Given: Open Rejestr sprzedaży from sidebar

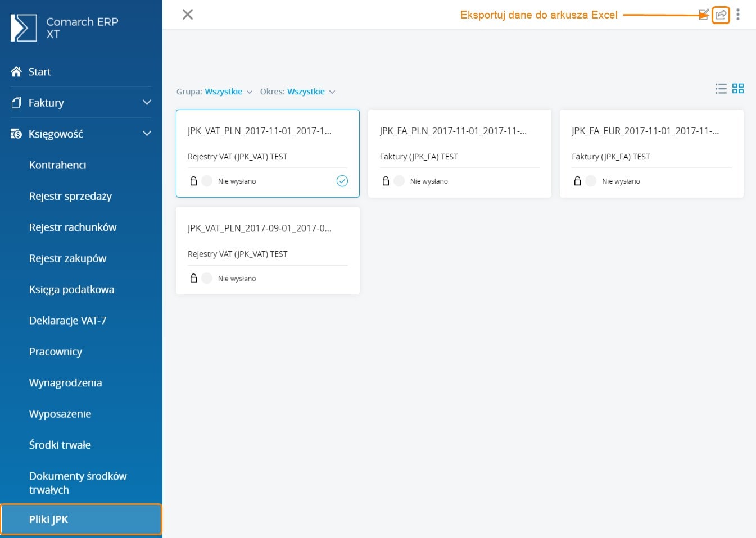Looking at the screenshot, I should pyautogui.click(x=70, y=196).
